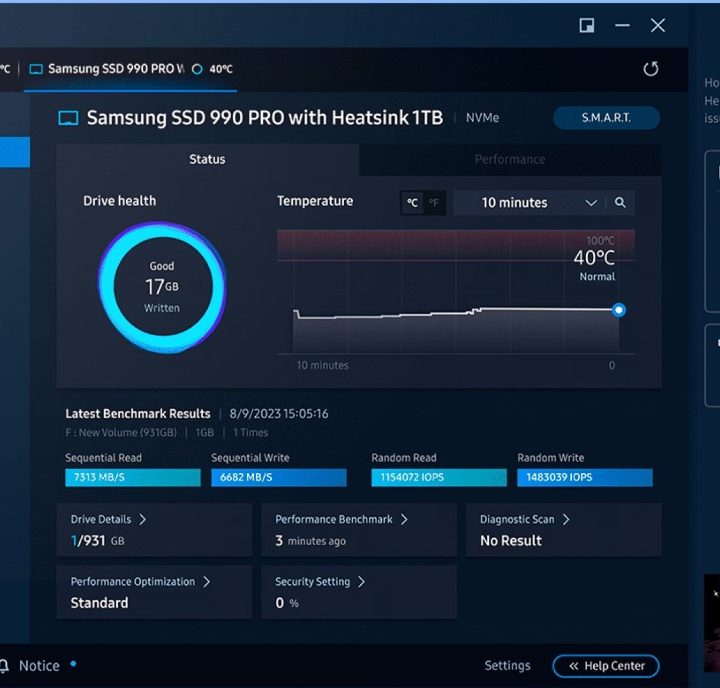Click the Security Setting label
The height and width of the screenshot is (688, 720).
[x=312, y=581]
